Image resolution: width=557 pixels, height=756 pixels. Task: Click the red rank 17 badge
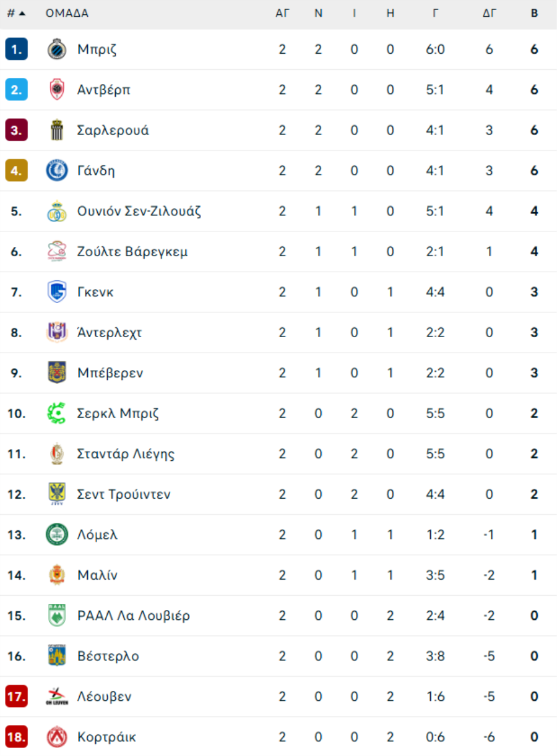coord(17,697)
